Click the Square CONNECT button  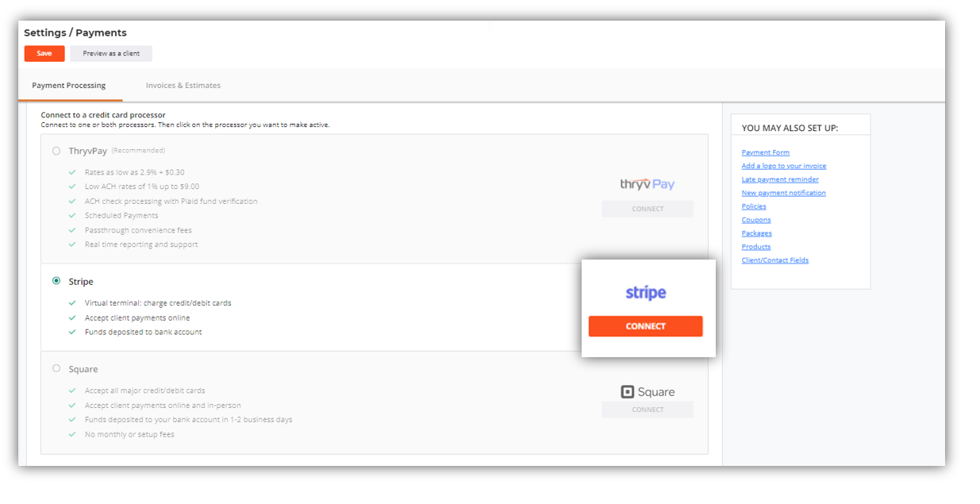point(648,410)
